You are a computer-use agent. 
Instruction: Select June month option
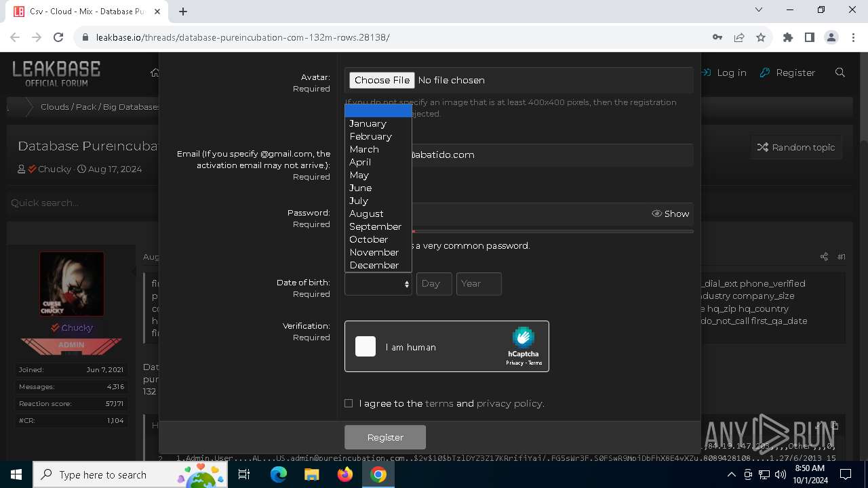378,188
